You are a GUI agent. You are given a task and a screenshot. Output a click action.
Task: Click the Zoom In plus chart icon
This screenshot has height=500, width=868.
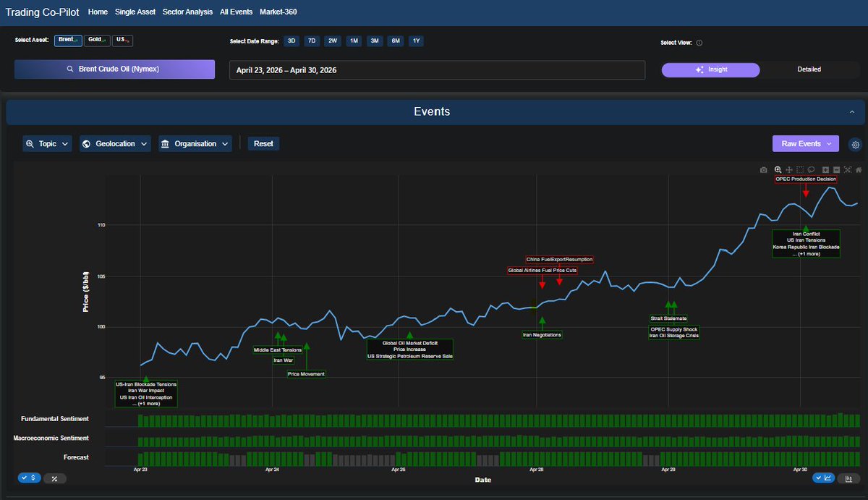pyautogui.click(x=825, y=170)
